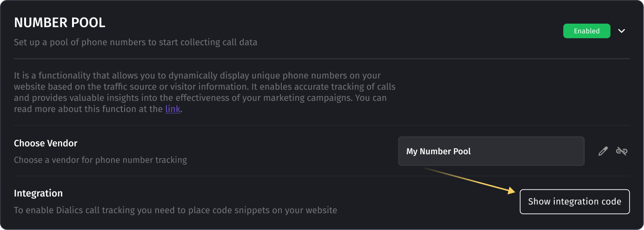Click the word "Dialics" in integration description
This screenshot has width=644, height=230.
click(69, 210)
